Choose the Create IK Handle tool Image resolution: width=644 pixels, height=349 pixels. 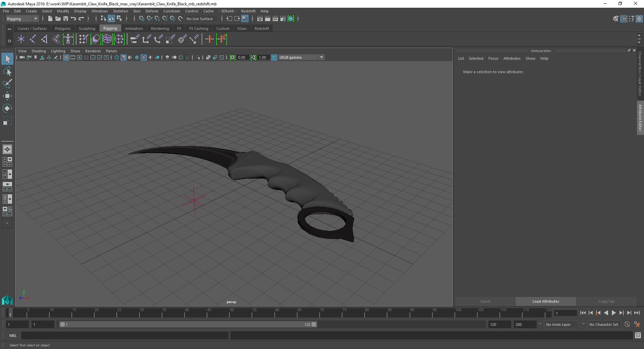(45, 39)
